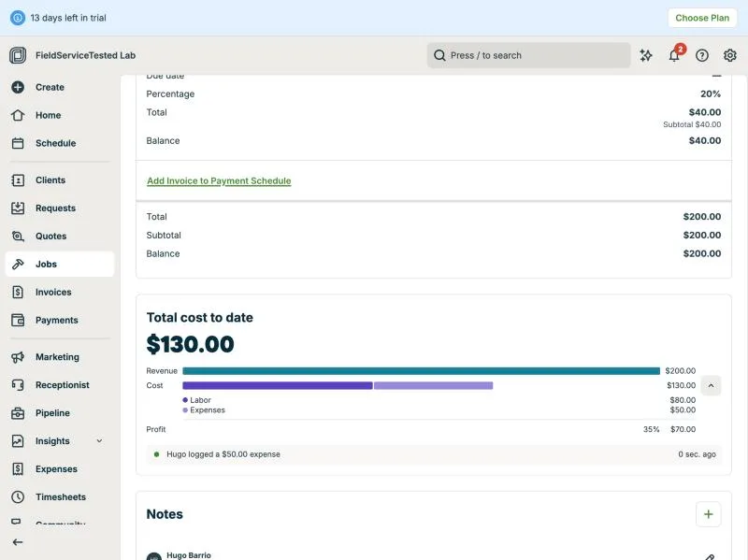Click the Subtotal $40.00 small text
748x560 pixels.
(692, 124)
